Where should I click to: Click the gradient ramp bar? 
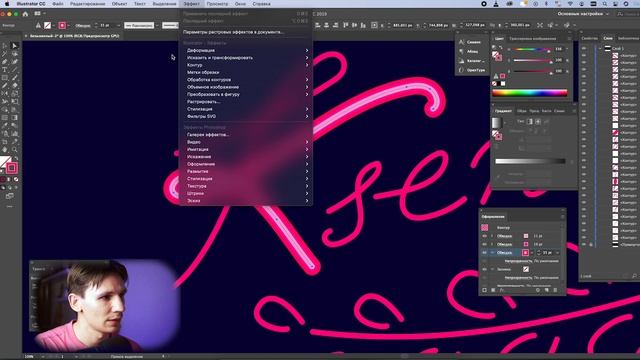(530, 161)
